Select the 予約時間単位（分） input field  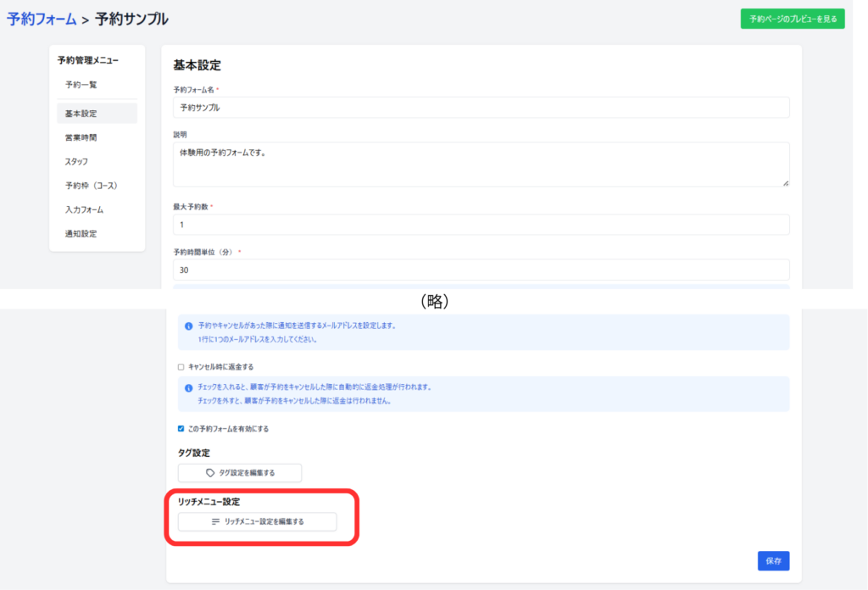(x=481, y=270)
